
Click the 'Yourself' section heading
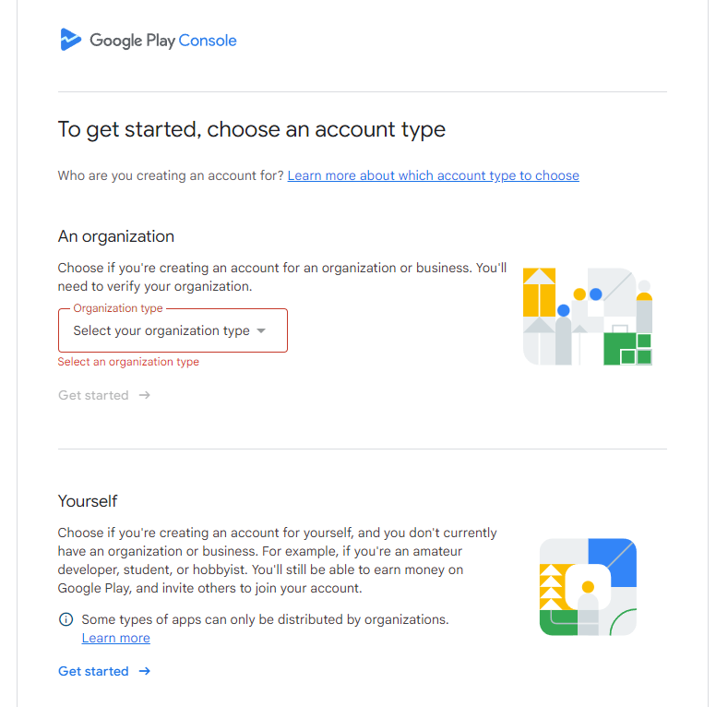tap(88, 501)
